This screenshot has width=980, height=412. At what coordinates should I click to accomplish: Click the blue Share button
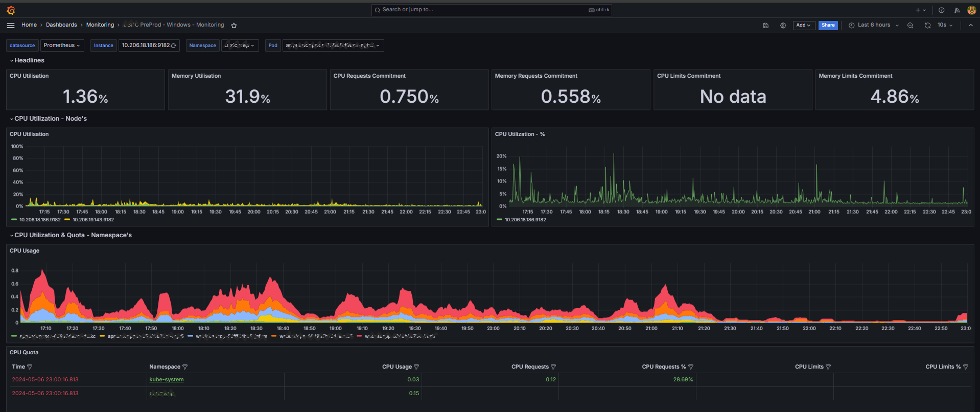point(828,25)
